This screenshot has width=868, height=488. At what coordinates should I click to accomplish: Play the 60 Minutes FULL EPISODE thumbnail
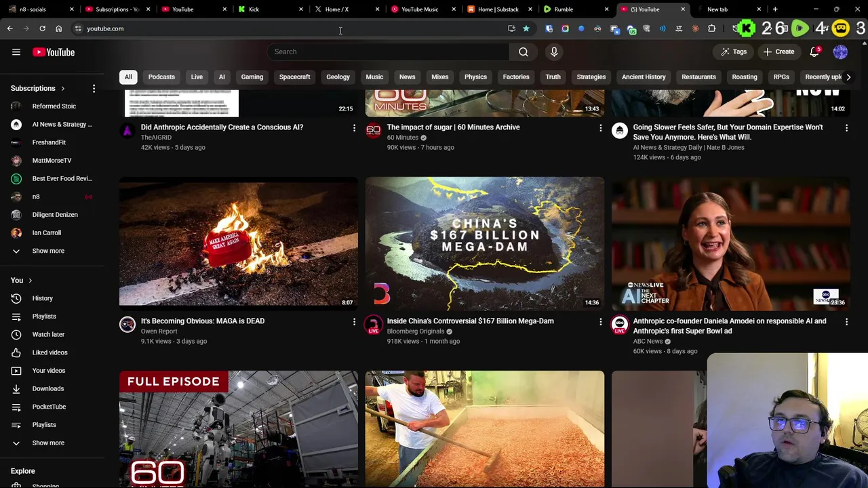[239, 429]
